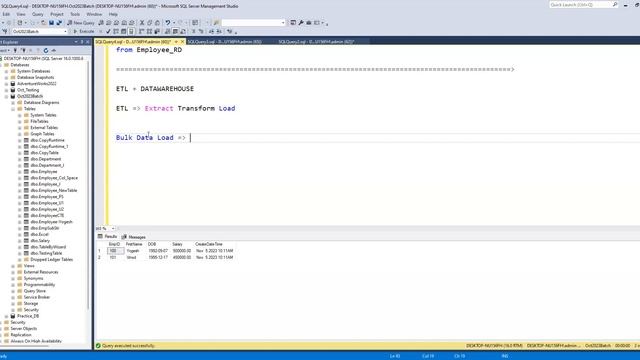Open the available databases dropdown
Image resolution: width=640 pixels, height=360 pixels.
[65, 31]
